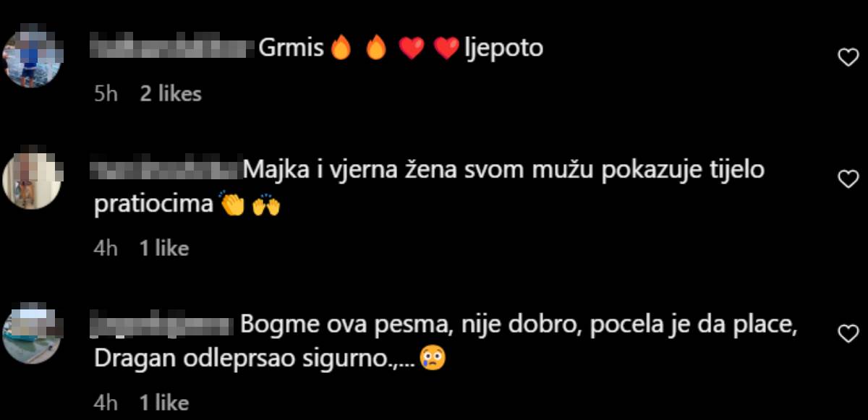Click the '5h' timestamp

[106, 93]
